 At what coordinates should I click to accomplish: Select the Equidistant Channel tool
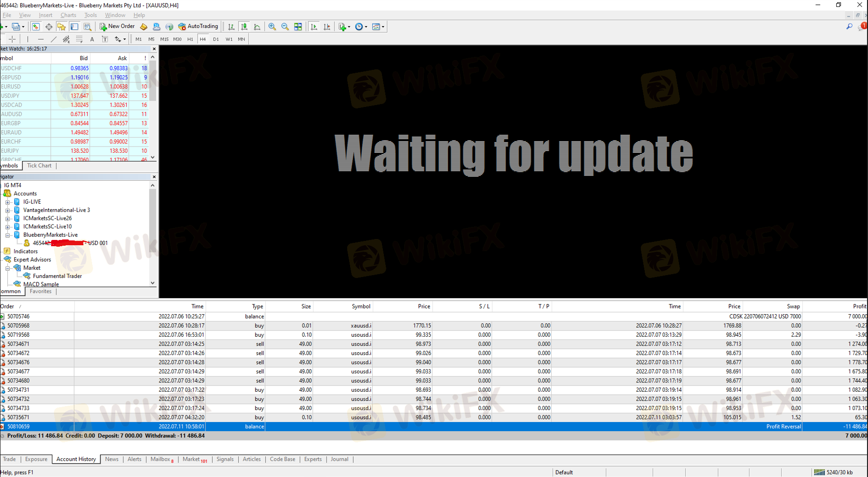pos(66,39)
